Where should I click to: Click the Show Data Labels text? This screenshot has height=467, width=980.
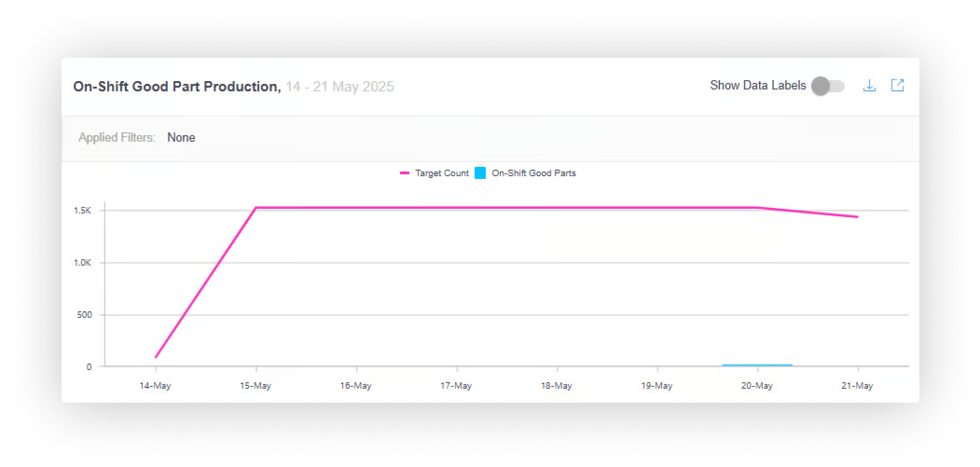pyautogui.click(x=758, y=86)
